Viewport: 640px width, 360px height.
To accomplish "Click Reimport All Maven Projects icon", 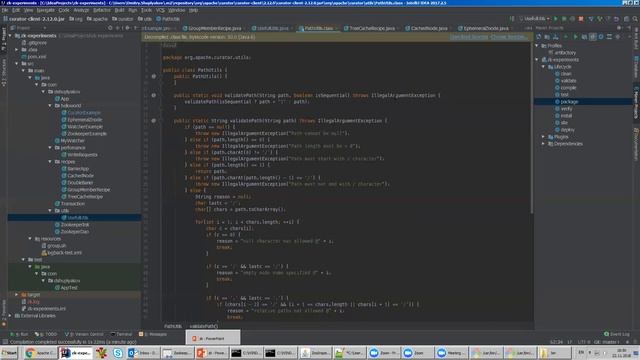I will [538, 37].
